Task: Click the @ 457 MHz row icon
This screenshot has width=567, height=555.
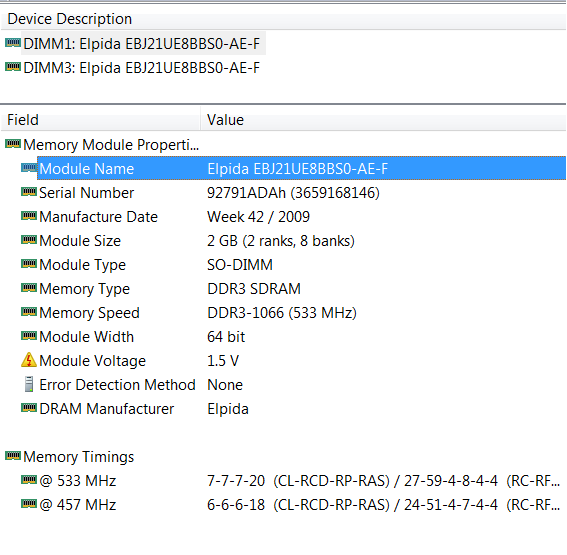Action: pos(29,504)
